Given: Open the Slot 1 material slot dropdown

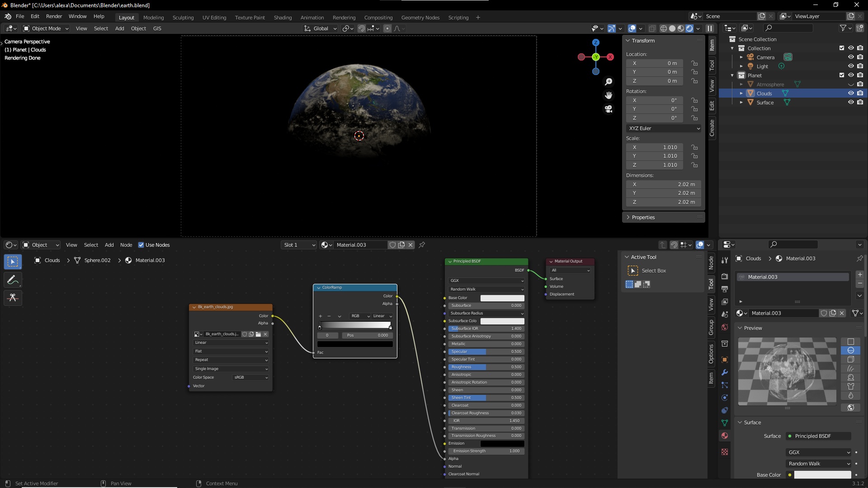Looking at the screenshot, I should click(299, 245).
